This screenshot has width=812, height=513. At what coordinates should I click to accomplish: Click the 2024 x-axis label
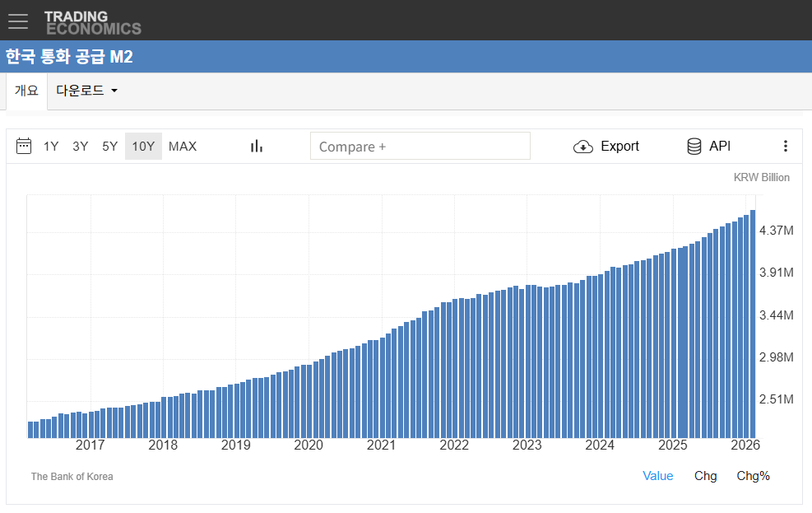pos(600,445)
